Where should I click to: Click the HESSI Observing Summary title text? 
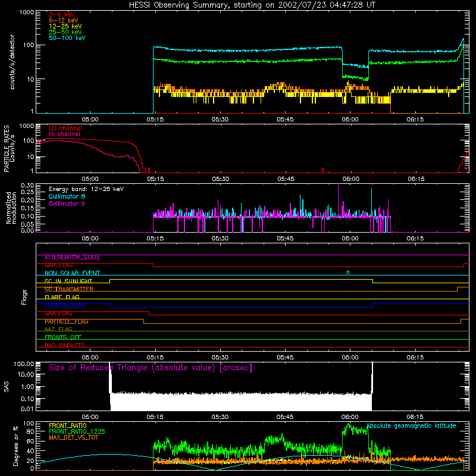coord(252,5)
